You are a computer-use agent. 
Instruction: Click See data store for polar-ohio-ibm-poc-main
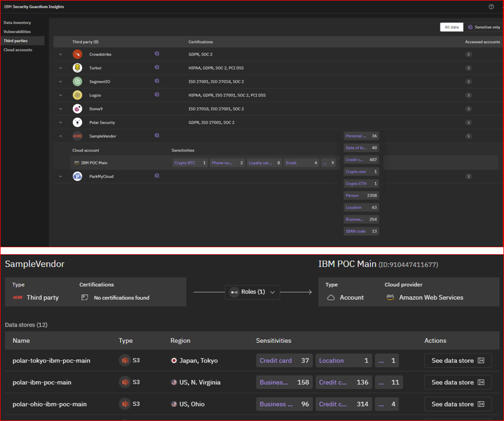point(457,404)
